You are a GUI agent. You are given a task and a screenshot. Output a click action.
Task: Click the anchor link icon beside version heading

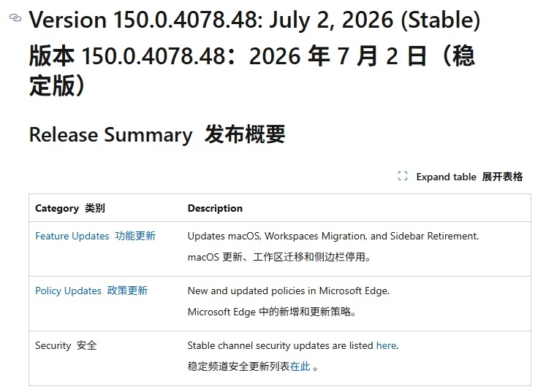(15, 18)
